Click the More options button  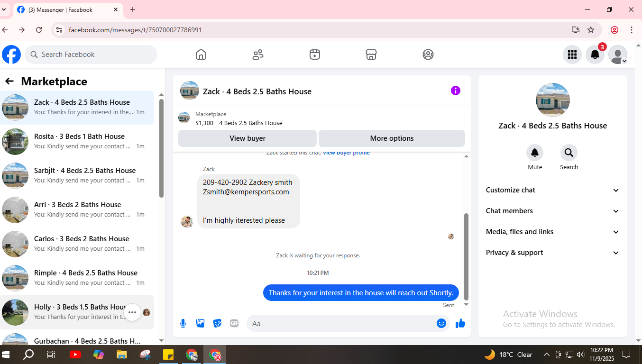[392, 138]
